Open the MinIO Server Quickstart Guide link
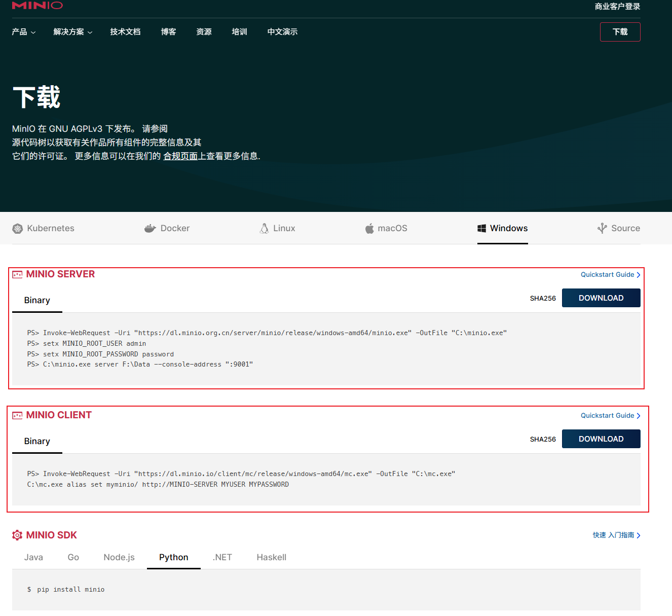Image resolution: width=672 pixels, height=616 pixels. pos(611,275)
